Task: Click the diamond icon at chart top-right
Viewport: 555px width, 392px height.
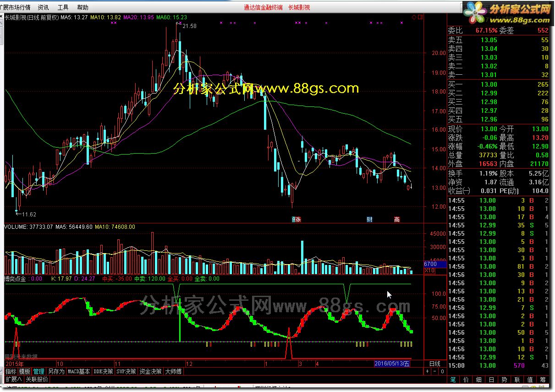Action: (x=414, y=17)
